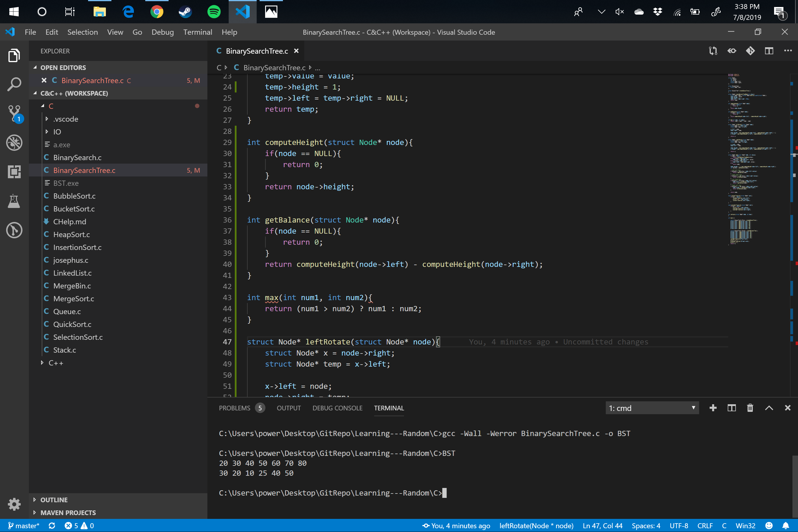Screen dimensions: 798x532
Task: Launch Spotify from the taskbar
Action: point(214,11)
